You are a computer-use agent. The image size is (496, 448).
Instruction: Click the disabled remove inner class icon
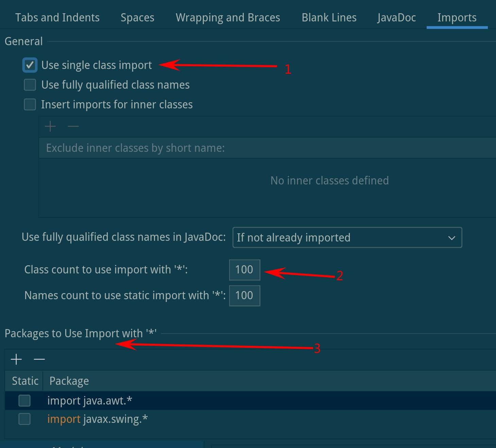click(73, 126)
